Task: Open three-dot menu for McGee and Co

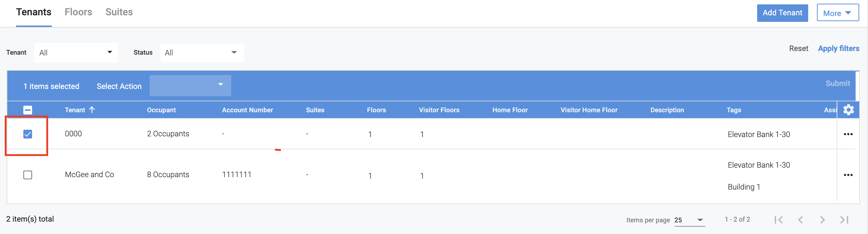Action: pos(848,175)
